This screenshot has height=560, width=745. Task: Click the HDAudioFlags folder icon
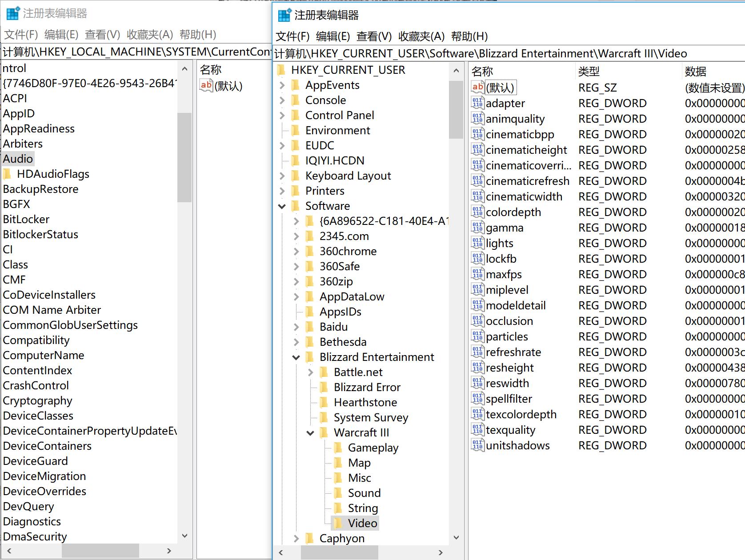pyautogui.click(x=8, y=174)
